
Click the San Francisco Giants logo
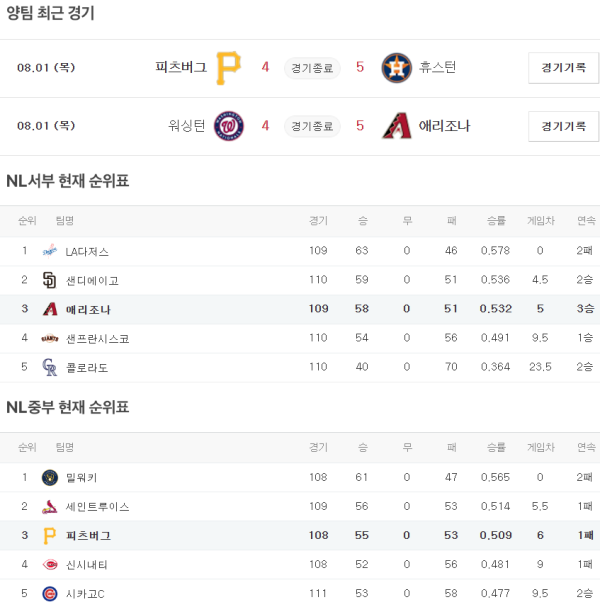tap(50, 338)
